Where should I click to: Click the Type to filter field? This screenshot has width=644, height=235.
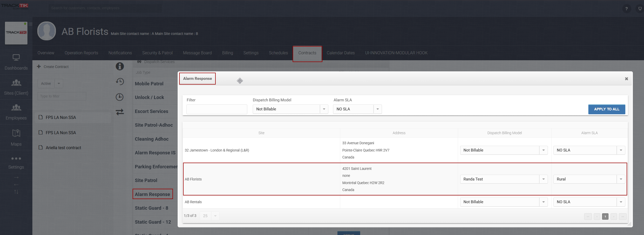click(x=62, y=96)
